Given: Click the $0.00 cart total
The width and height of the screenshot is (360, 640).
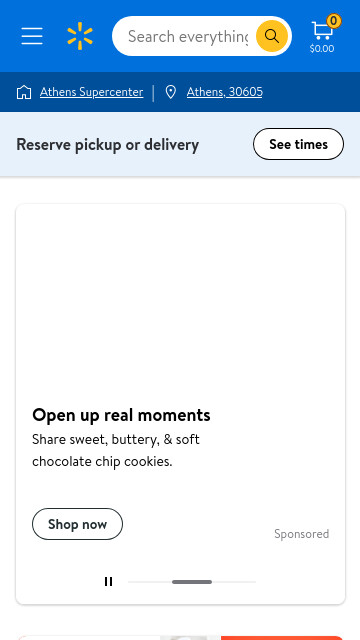Looking at the screenshot, I should 322,49.
